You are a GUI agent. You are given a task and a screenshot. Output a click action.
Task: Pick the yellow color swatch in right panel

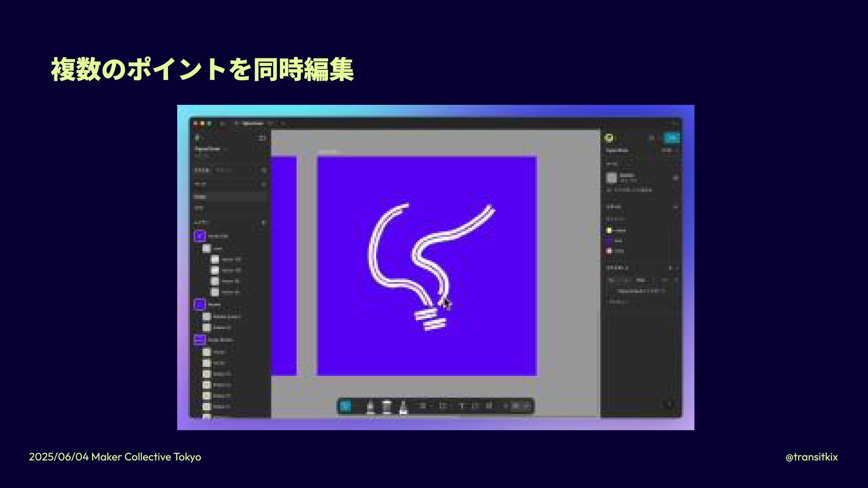tap(609, 230)
